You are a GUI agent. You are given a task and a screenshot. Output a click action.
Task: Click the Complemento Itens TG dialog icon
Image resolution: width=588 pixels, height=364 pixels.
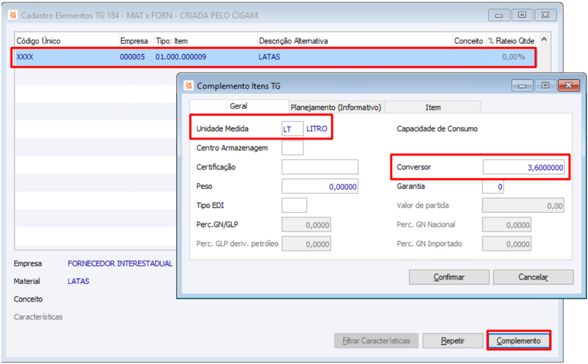coord(189,85)
